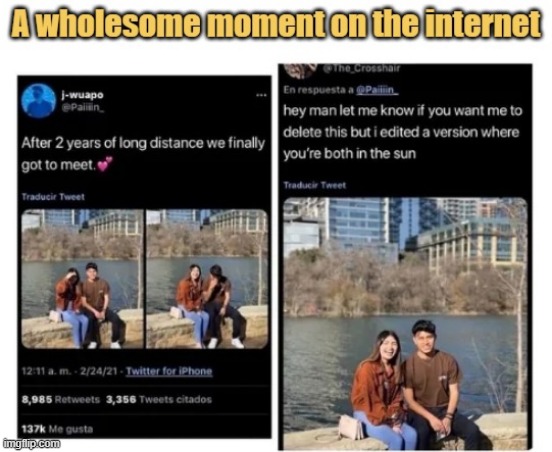Open the Twitter for iPhone link

pyautogui.click(x=169, y=371)
